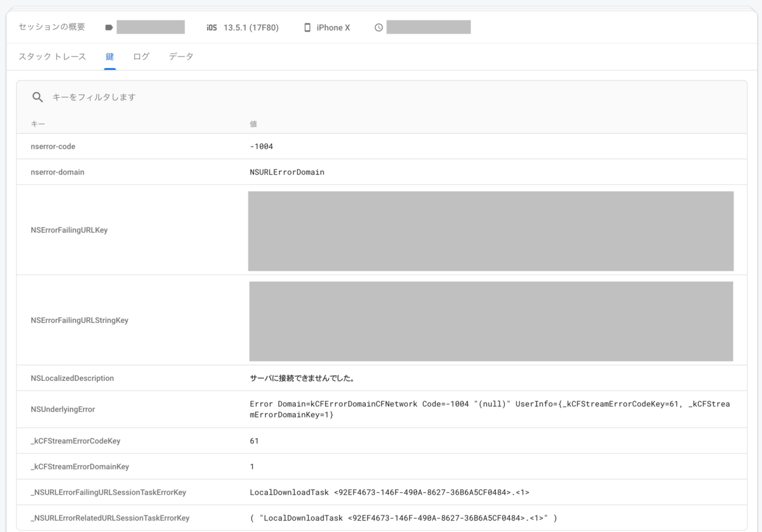Click the キー column header
Screen dimensions: 762x532
point(37,124)
